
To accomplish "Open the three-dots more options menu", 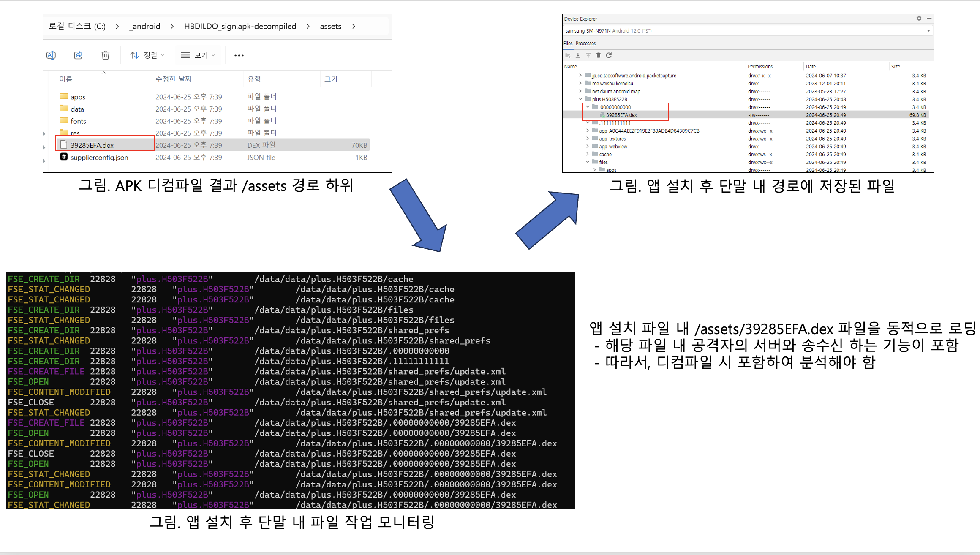I will (239, 55).
